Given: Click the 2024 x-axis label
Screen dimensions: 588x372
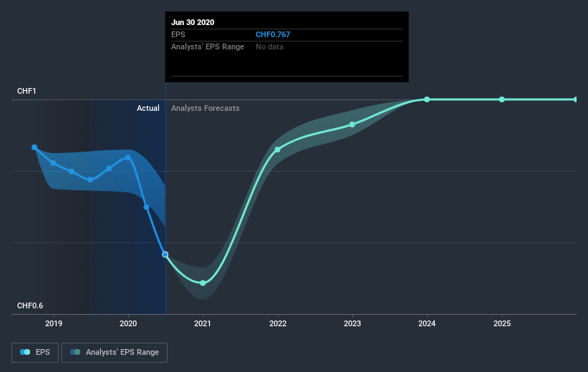Looking at the screenshot, I should [x=427, y=323].
